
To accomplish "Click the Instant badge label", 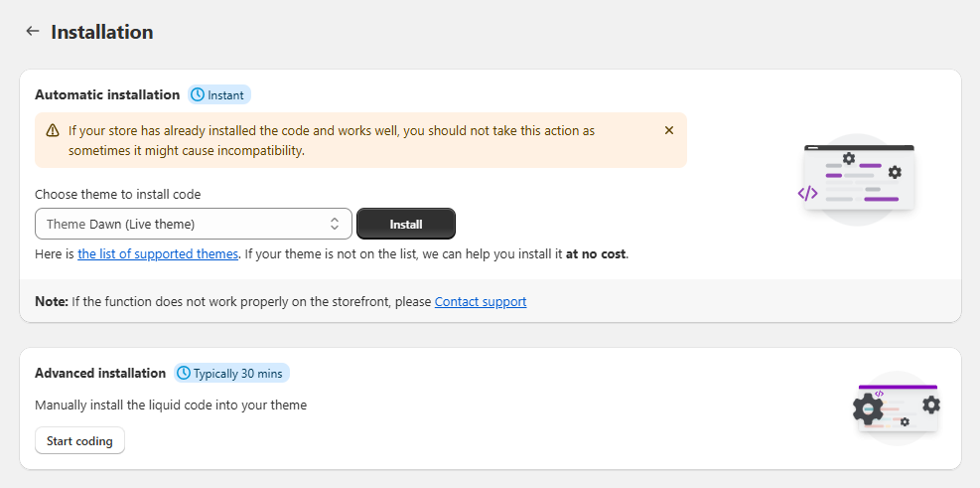I will tap(226, 95).
